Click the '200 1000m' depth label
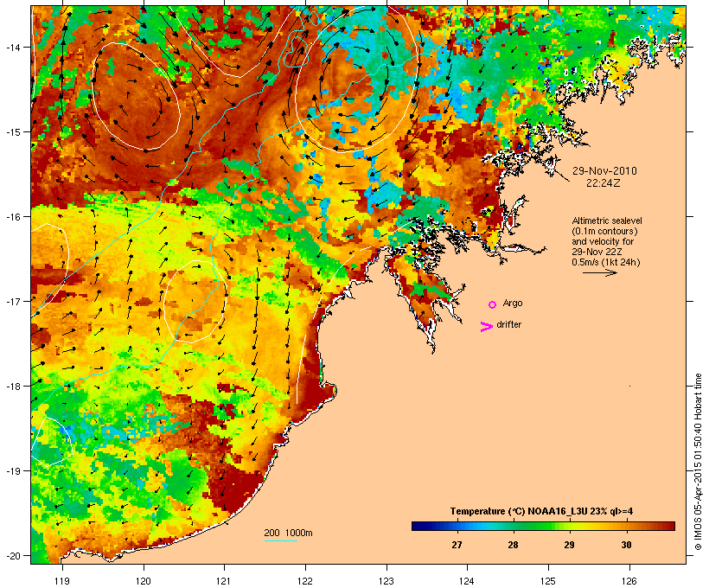Viewport: 709px width, 588px height. pyautogui.click(x=288, y=533)
